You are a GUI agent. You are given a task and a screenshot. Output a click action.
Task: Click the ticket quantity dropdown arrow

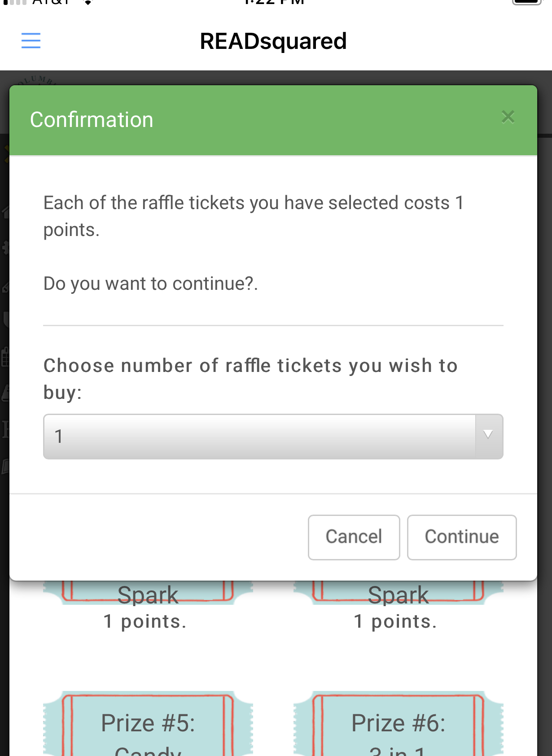(488, 436)
